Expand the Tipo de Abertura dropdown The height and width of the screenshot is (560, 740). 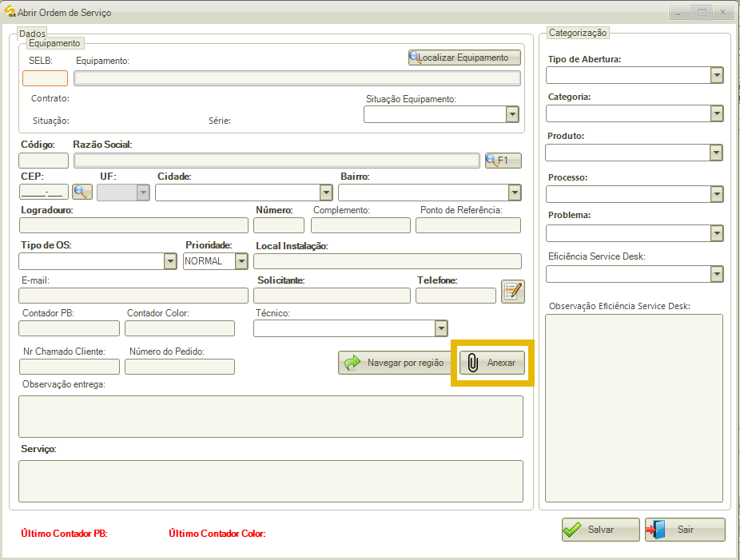click(716, 75)
